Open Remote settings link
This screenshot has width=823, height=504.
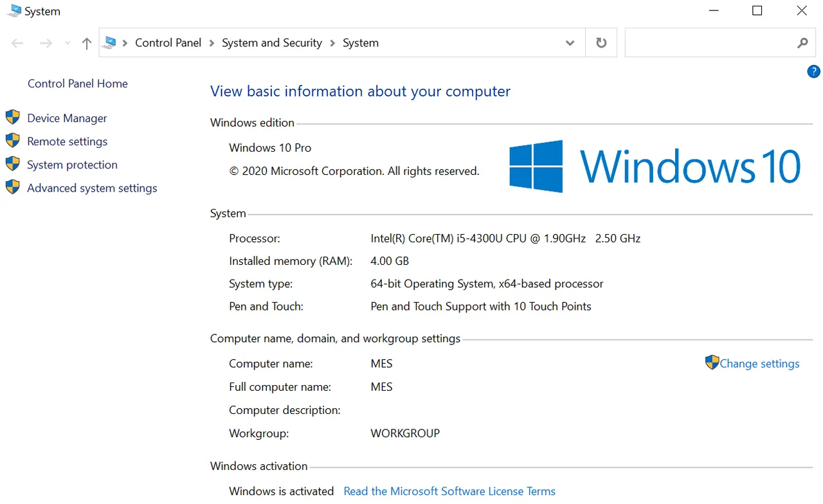click(67, 141)
